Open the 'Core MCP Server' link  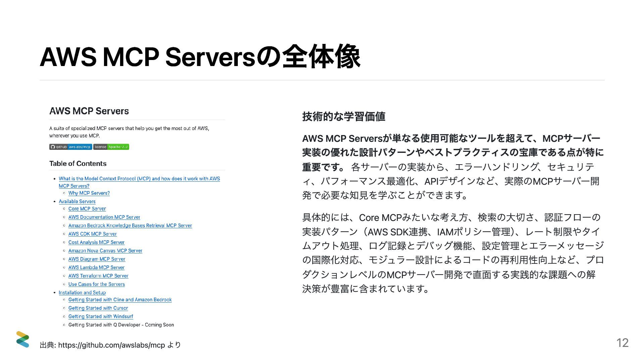click(87, 208)
